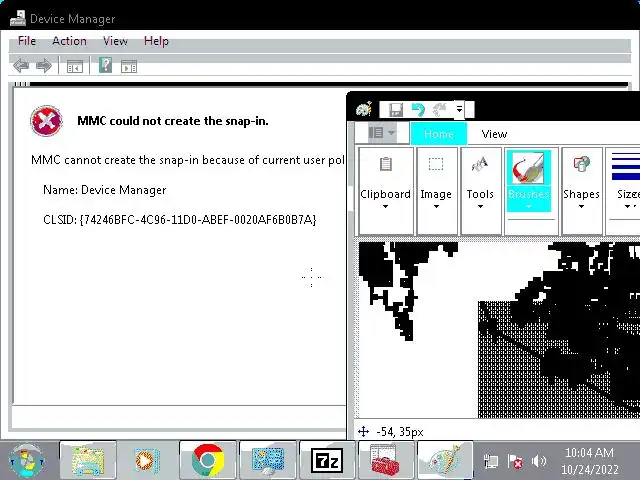Open Customize Quick Access Toolbar dropdown
Image resolution: width=640 pixels, height=480 pixels.
(x=459, y=109)
